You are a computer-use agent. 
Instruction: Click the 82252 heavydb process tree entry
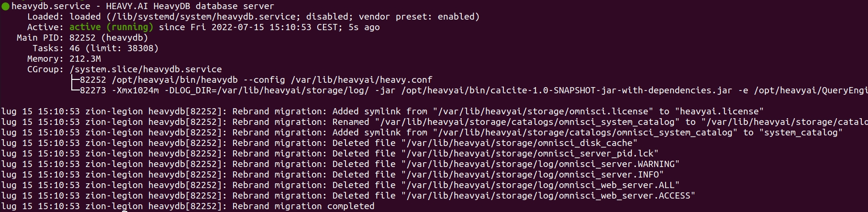252,80
